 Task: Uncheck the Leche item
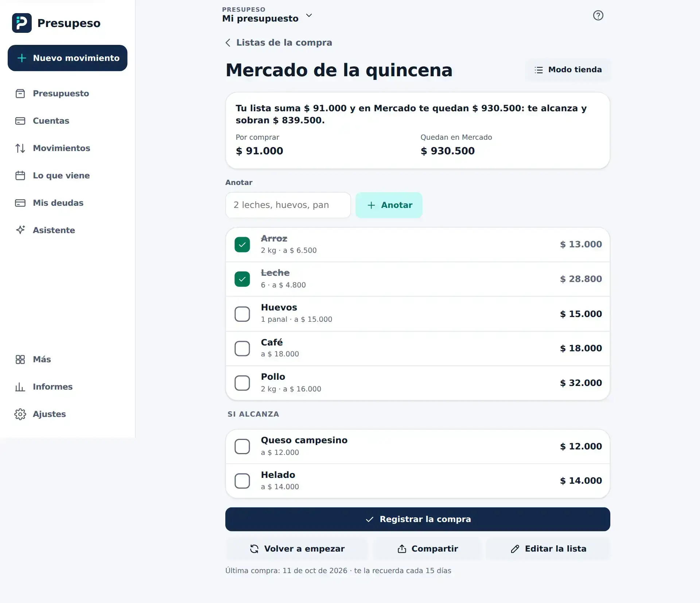pos(242,279)
